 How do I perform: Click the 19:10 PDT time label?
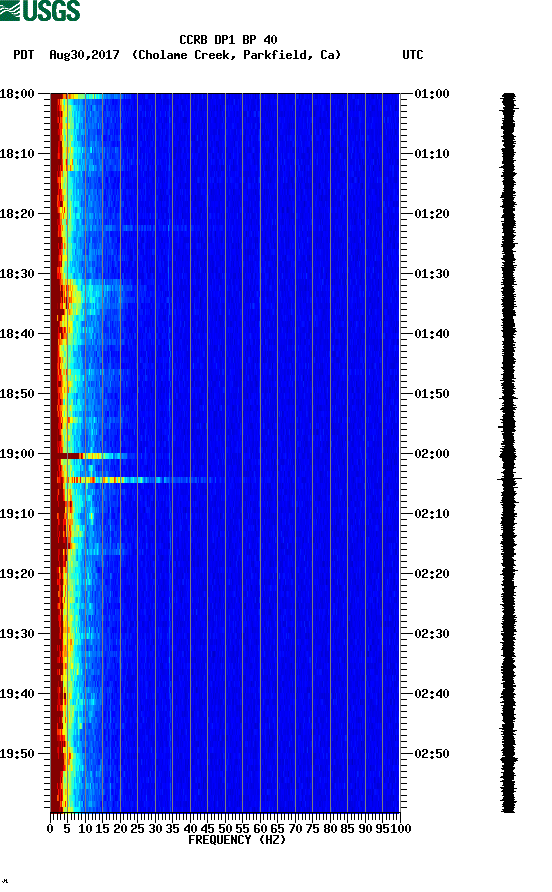(18, 514)
